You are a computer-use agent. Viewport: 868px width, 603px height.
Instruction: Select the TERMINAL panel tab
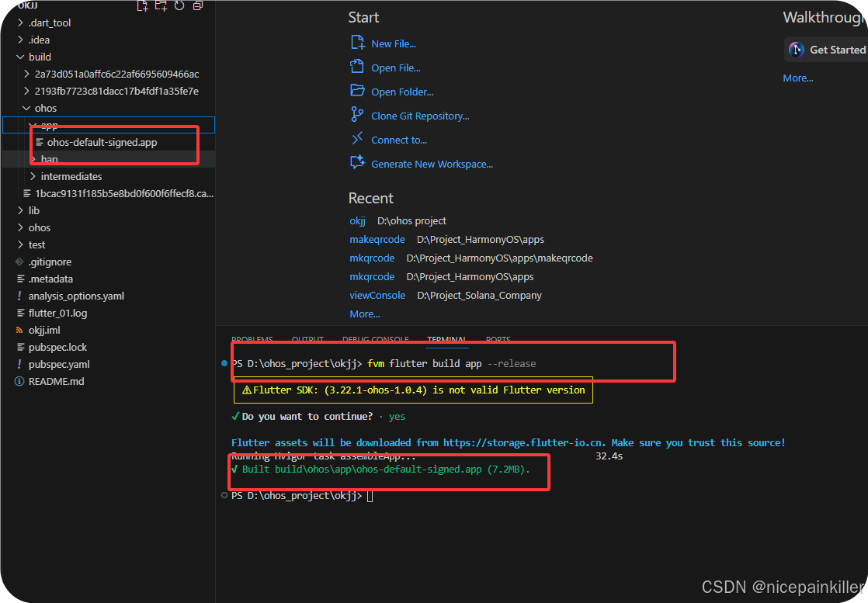pos(446,339)
